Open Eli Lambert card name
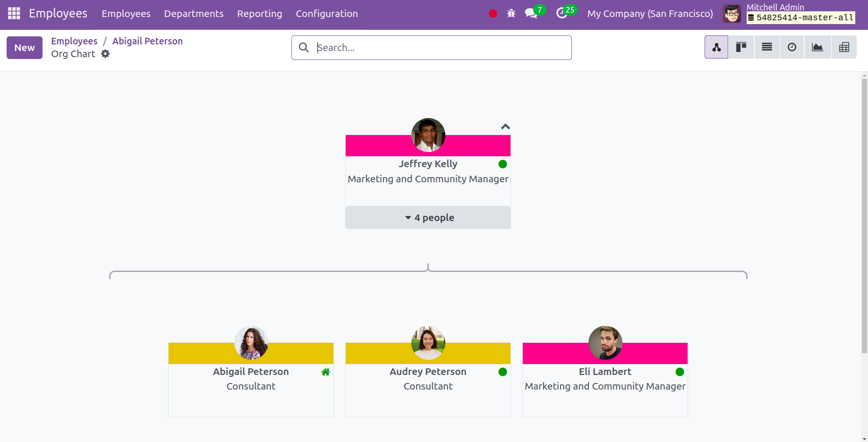The height and width of the screenshot is (442, 868). pos(605,372)
